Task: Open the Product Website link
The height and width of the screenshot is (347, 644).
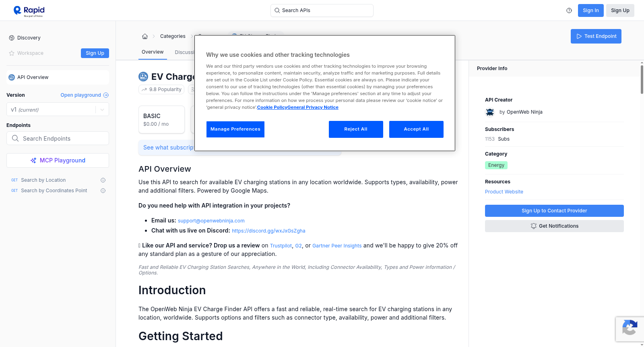Action: pyautogui.click(x=504, y=192)
